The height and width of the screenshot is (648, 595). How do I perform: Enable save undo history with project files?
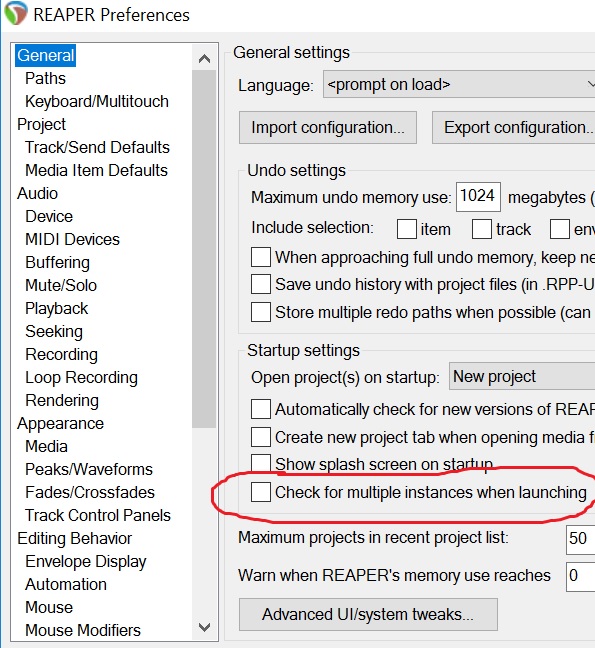tap(261, 284)
